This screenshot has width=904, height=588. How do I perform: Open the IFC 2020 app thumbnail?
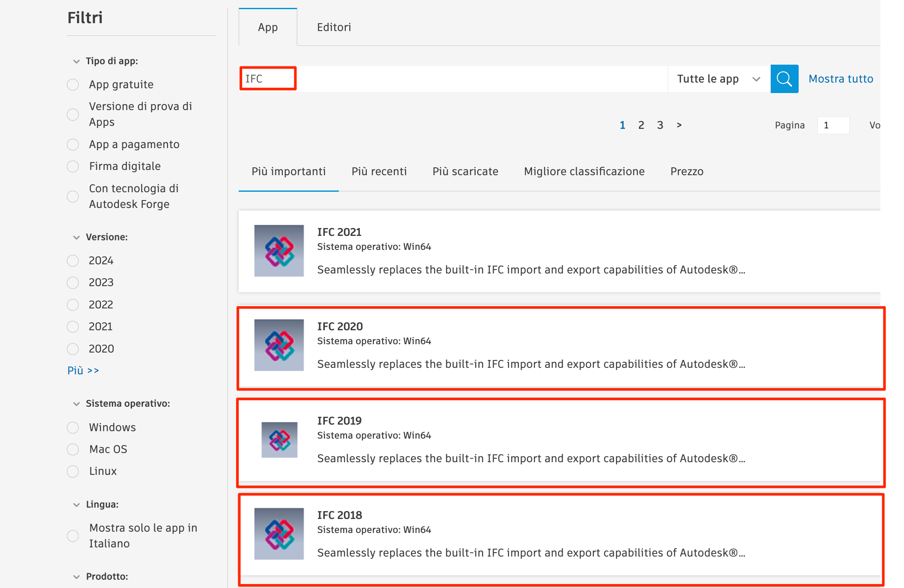coord(279,345)
